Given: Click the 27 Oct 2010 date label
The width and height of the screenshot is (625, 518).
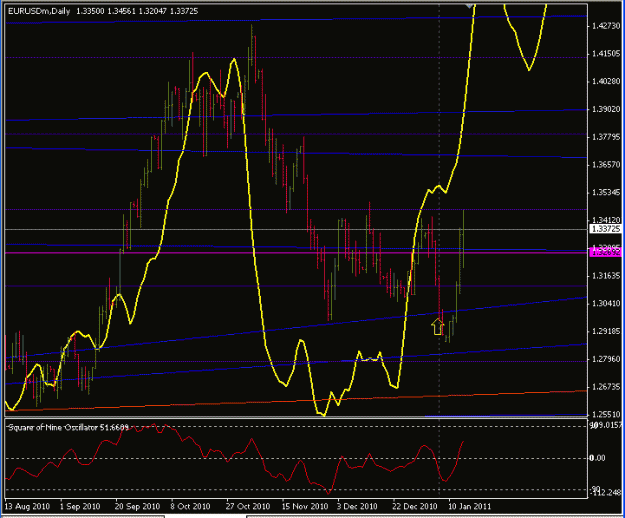Looking at the screenshot, I should pos(248,506).
